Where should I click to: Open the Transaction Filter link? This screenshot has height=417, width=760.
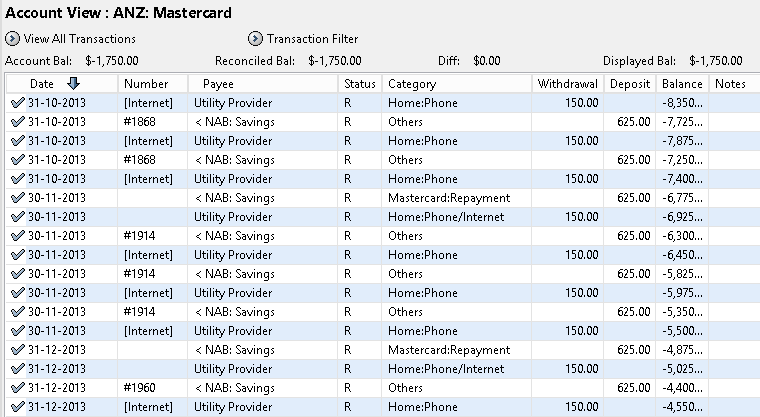click(x=313, y=39)
